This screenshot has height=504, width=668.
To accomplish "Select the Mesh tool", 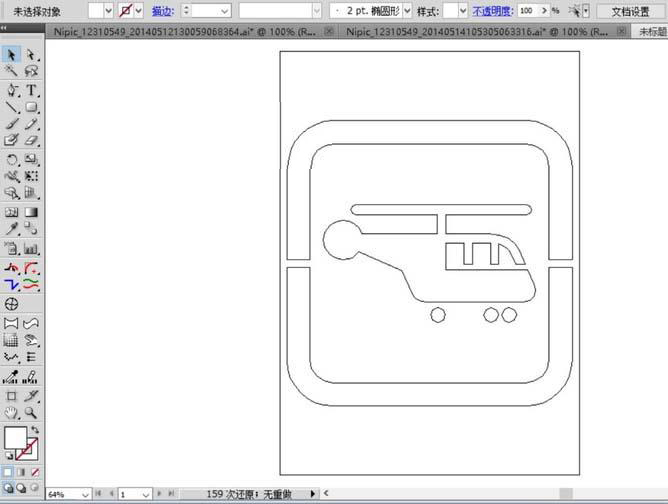I will pos(12,212).
